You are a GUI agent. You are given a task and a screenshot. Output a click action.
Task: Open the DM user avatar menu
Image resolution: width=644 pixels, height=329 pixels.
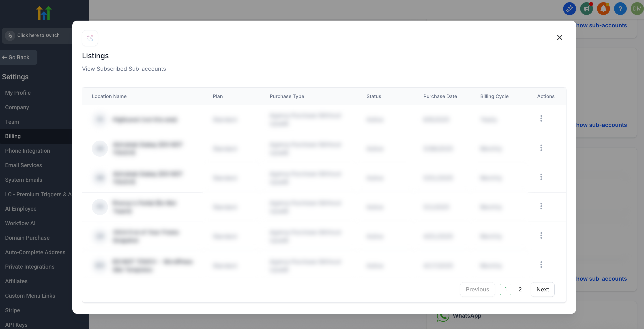(x=637, y=9)
